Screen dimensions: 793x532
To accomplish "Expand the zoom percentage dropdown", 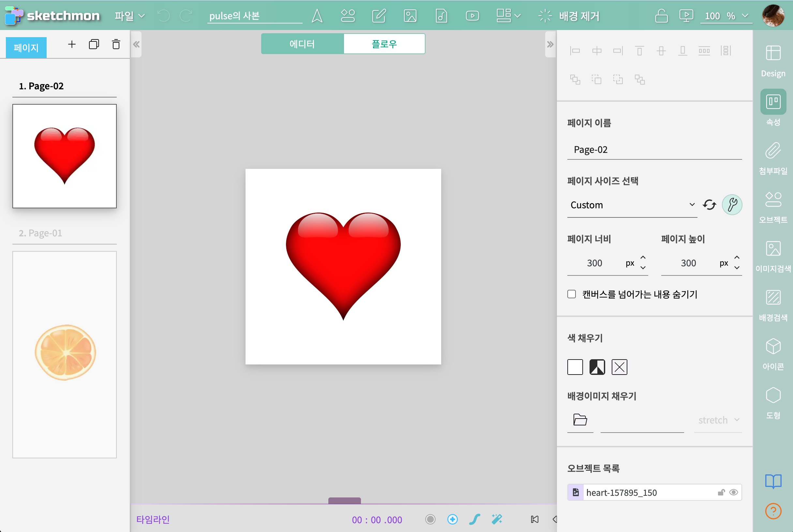I will pyautogui.click(x=745, y=16).
